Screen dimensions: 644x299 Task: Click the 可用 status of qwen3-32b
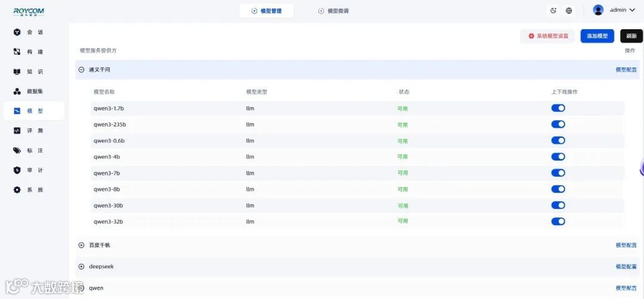402,221
